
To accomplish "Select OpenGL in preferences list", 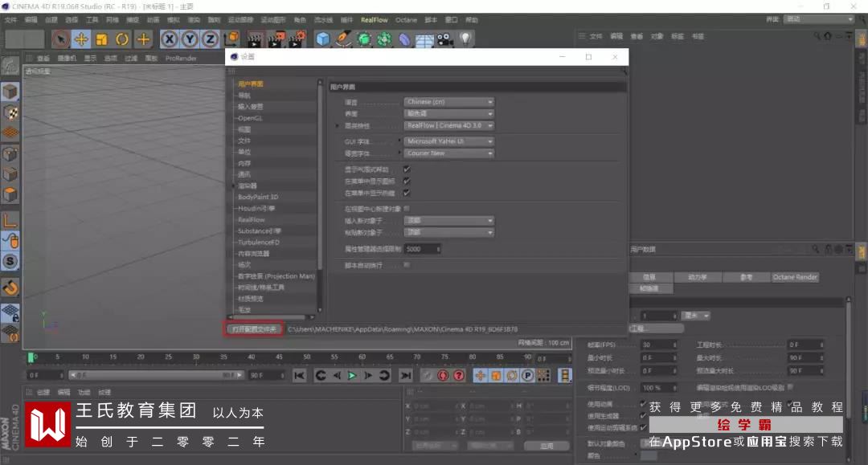I will [x=250, y=118].
